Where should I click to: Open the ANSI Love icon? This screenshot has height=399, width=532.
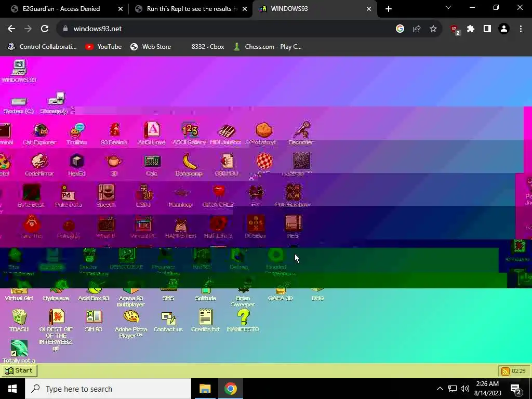(152, 134)
